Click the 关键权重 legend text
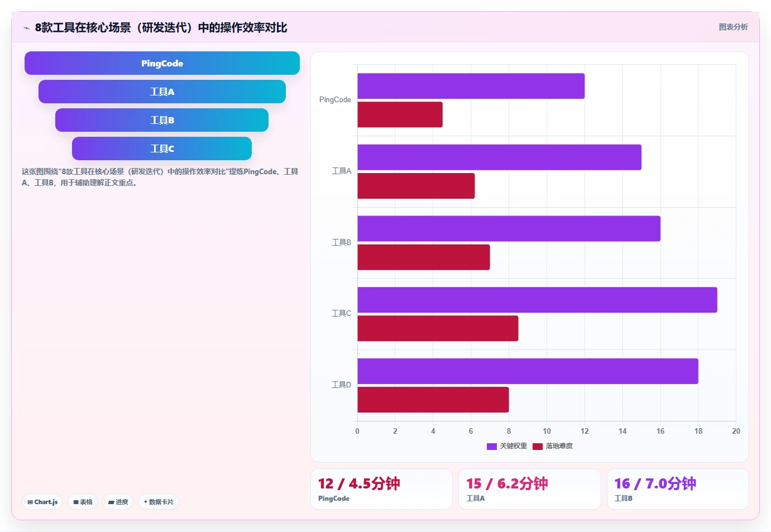The image size is (771, 532). click(x=513, y=446)
